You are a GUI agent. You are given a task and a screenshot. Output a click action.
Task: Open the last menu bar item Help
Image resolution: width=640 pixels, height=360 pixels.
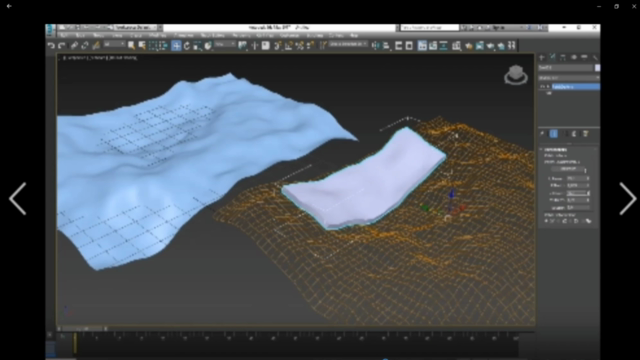click(x=354, y=35)
